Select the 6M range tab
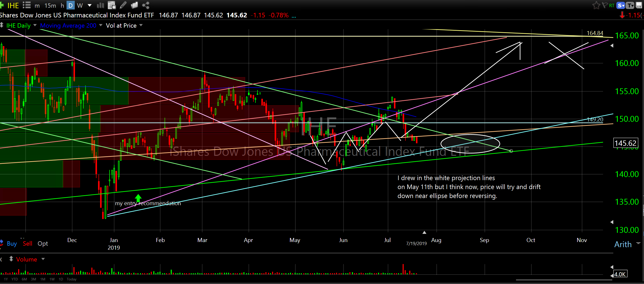The height and width of the screenshot is (284, 644). [24, 279]
